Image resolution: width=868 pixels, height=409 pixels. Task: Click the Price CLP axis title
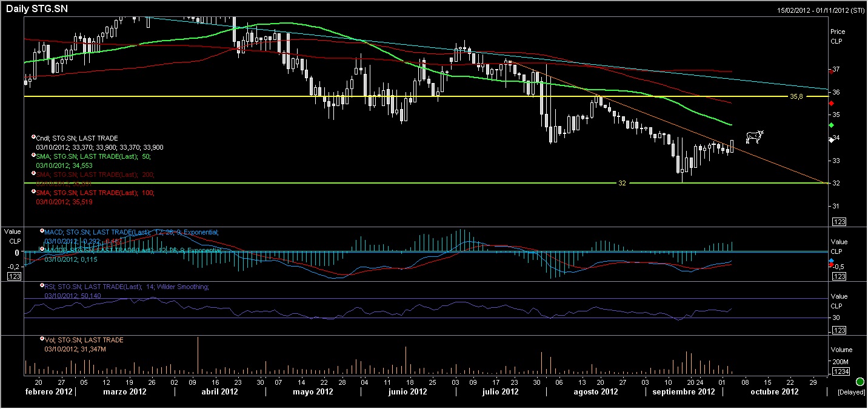[x=838, y=36]
